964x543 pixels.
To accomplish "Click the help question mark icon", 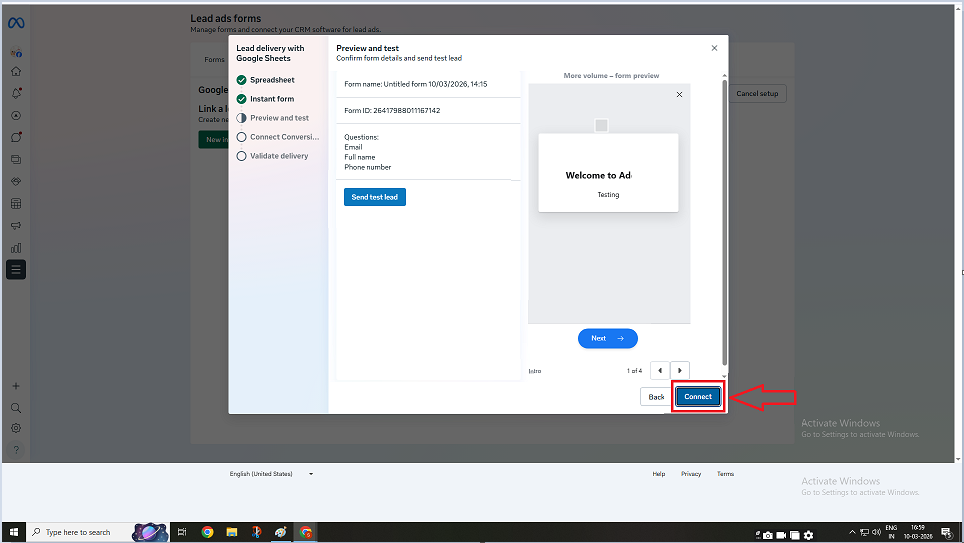I will coord(16,449).
